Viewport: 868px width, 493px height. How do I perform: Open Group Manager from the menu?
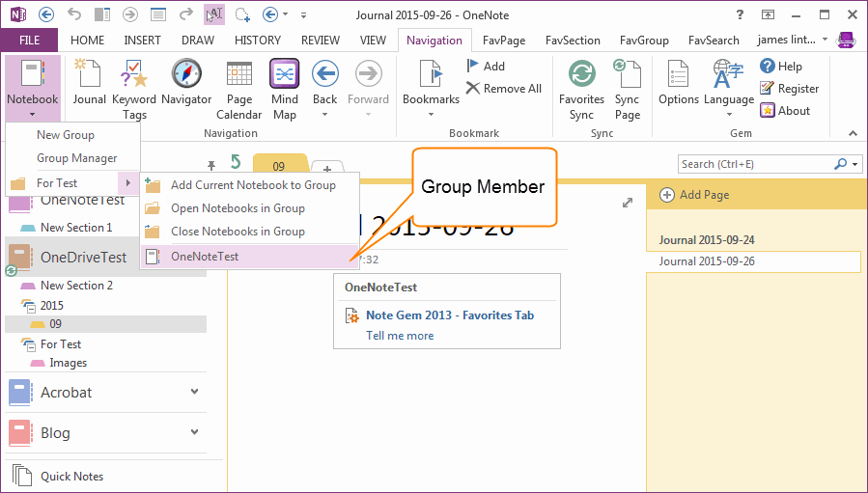(72, 158)
